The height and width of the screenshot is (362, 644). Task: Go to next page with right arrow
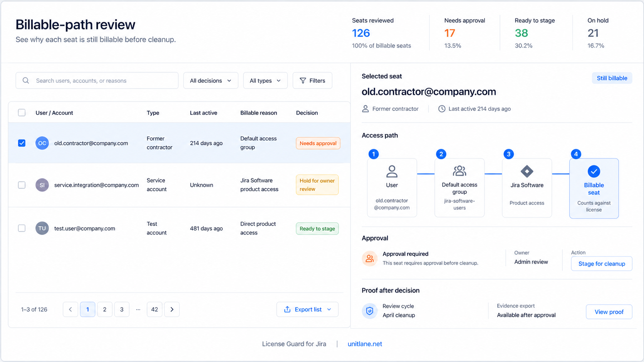(x=172, y=309)
